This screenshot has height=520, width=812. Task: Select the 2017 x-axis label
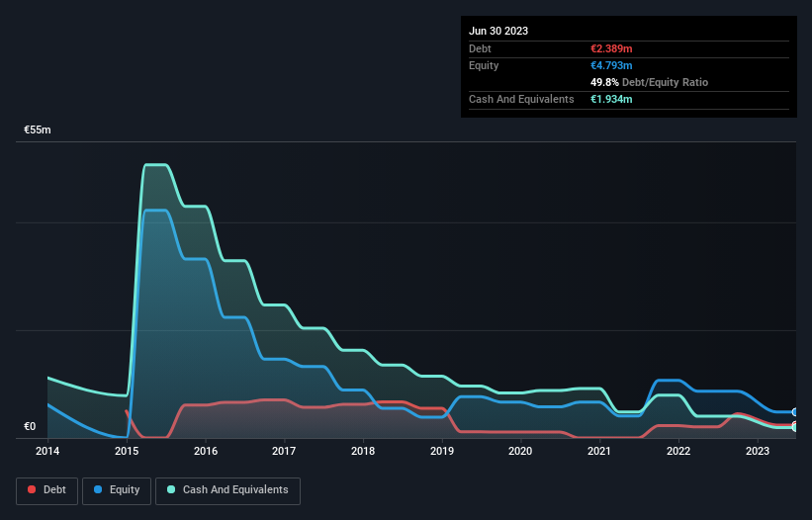tap(284, 451)
